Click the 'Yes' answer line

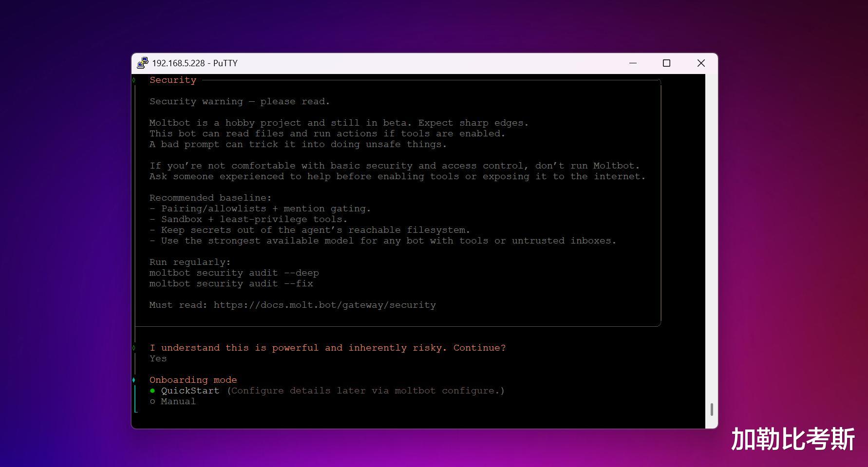(x=158, y=358)
